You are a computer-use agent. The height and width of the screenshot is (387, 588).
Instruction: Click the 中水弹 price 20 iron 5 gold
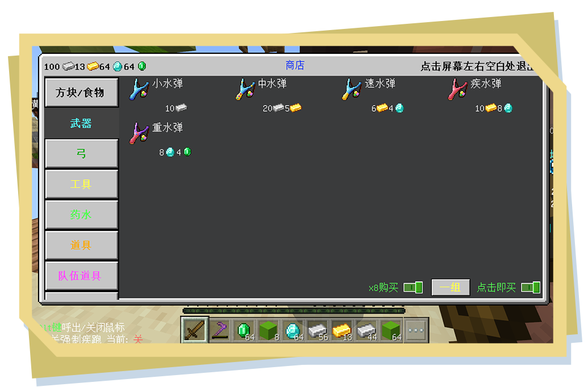tap(282, 108)
